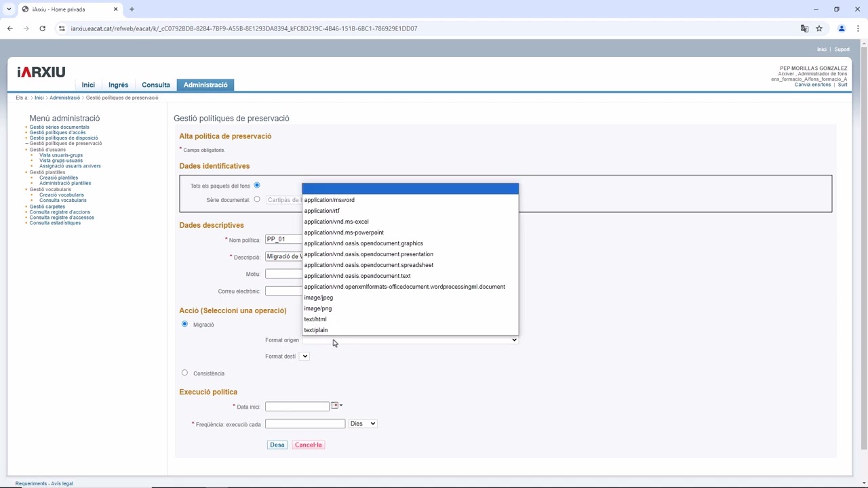Choose application/msword in format list

pos(410,200)
